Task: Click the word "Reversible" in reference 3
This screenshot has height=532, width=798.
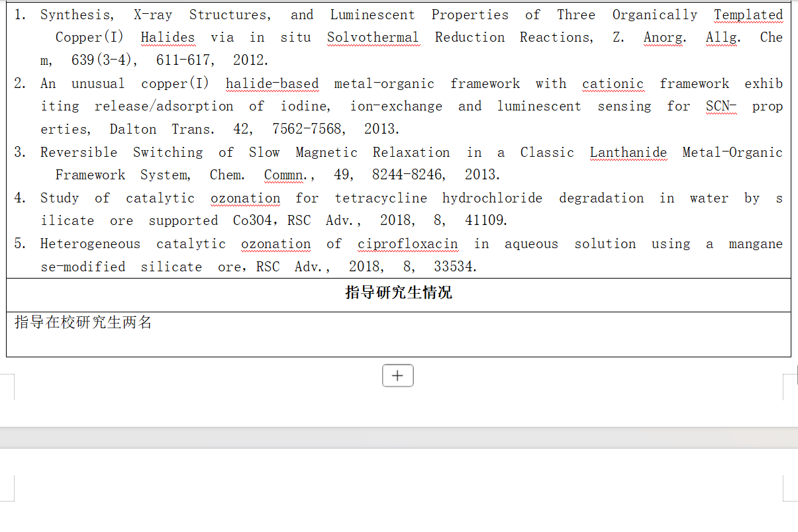Action: coord(79,152)
